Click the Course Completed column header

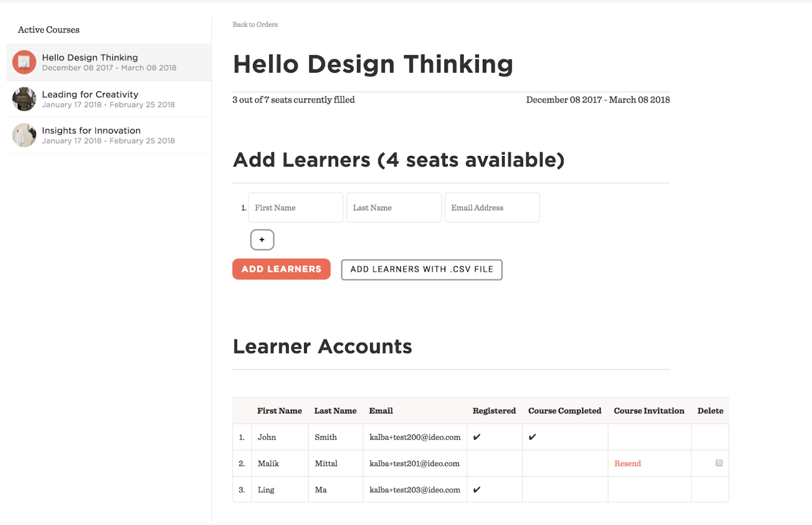(565, 411)
